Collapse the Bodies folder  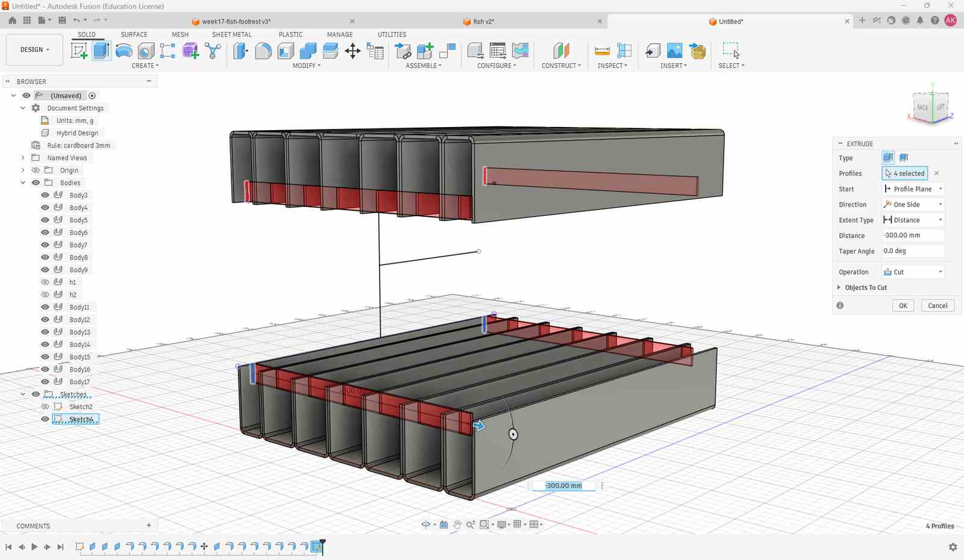(23, 182)
